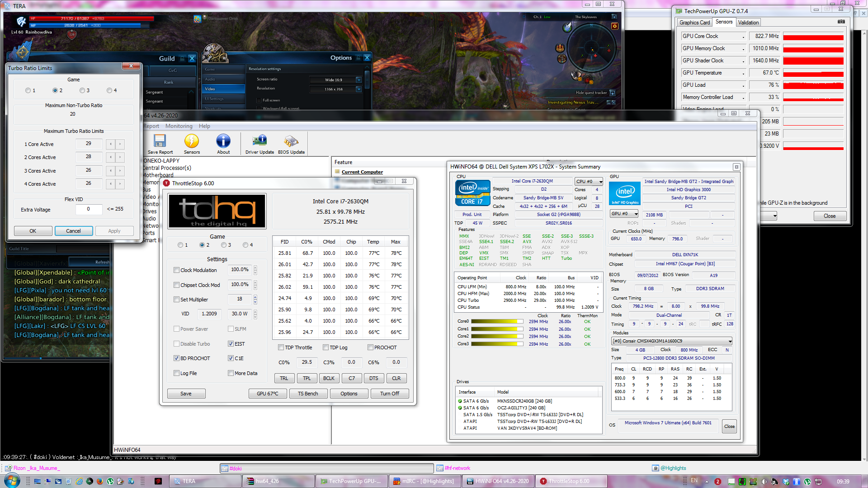The height and width of the screenshot is (488, 868).
Task: Open the GPU Load sensor dropdown arrow
Action: pyautogui.click(x=743, y=85)
